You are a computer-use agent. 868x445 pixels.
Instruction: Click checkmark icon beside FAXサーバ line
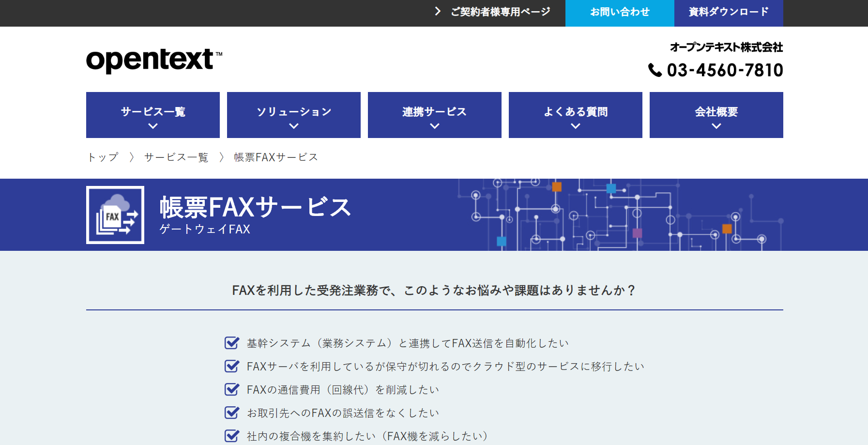pos(232,366)
